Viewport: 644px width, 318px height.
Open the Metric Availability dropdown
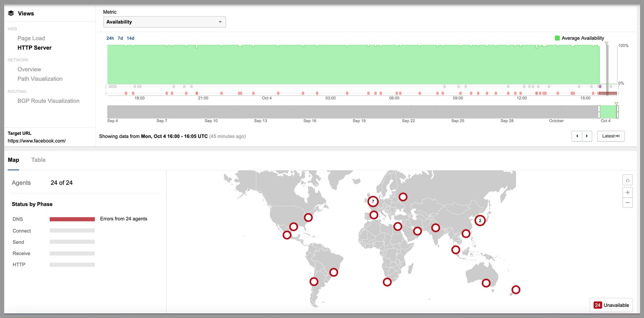tap(164, 22)
